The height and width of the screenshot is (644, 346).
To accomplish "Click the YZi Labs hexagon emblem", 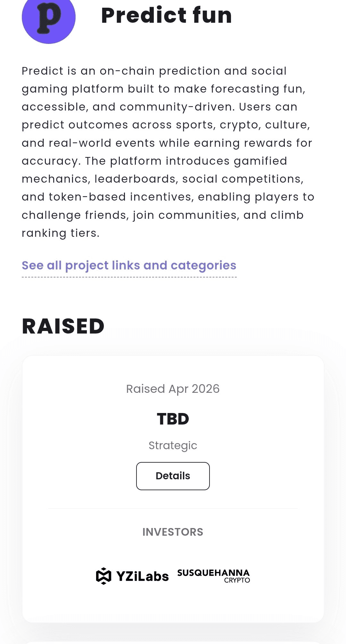I will (103, 576).
